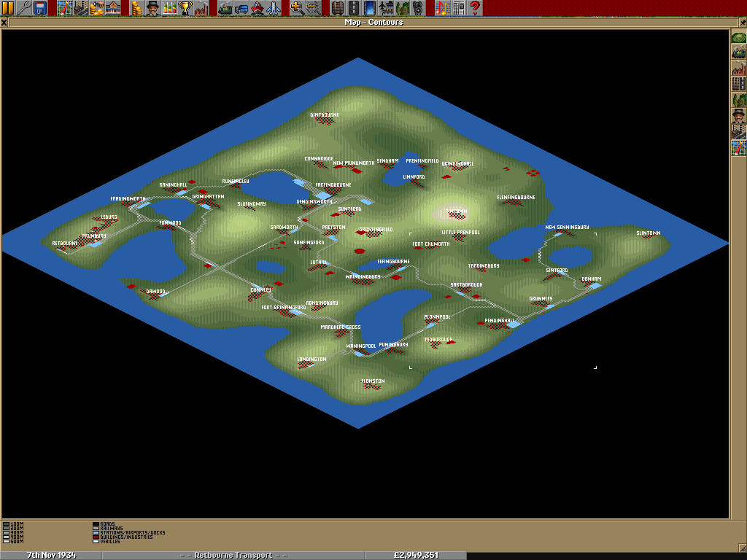This screenshot has width=747, height=560.
Task: Show aircraft list via the plane icon
Action: (274, 7)
